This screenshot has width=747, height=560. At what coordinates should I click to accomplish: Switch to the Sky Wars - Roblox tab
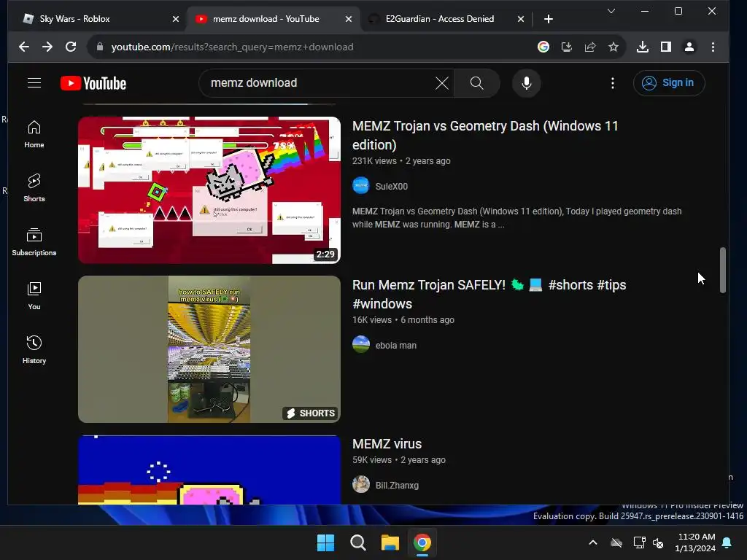tap(97, 19)
